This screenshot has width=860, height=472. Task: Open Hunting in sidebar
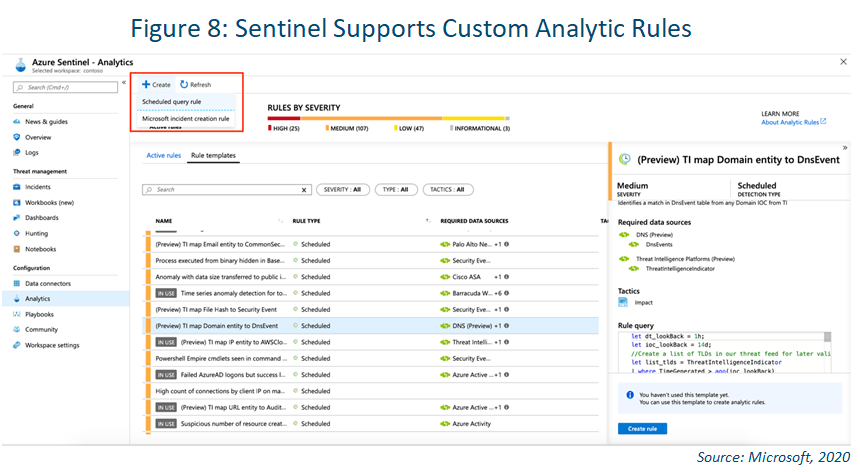(x=36, y=234)
